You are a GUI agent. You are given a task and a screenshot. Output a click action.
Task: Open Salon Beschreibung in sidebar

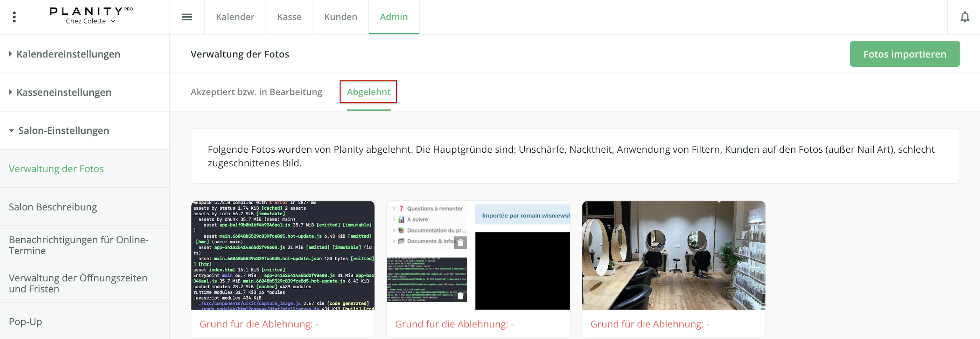[53, 207]
